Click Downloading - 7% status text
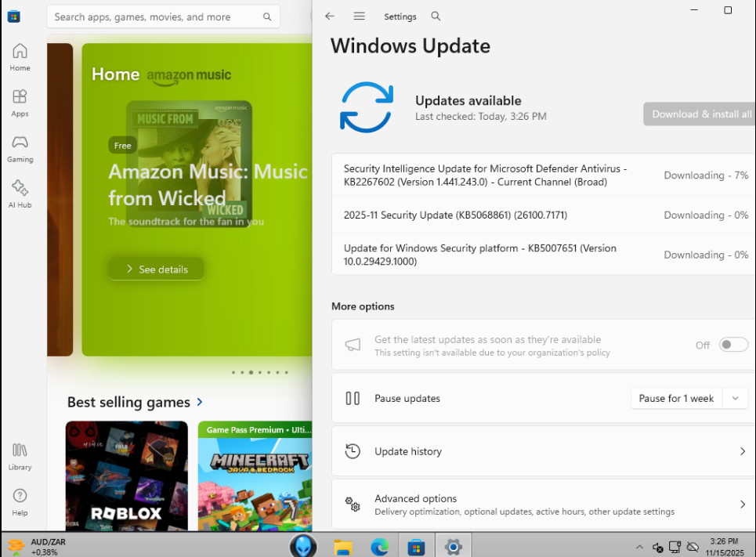Image resolution: width=756 pixels, height=557 pixels. pos(706,175)
